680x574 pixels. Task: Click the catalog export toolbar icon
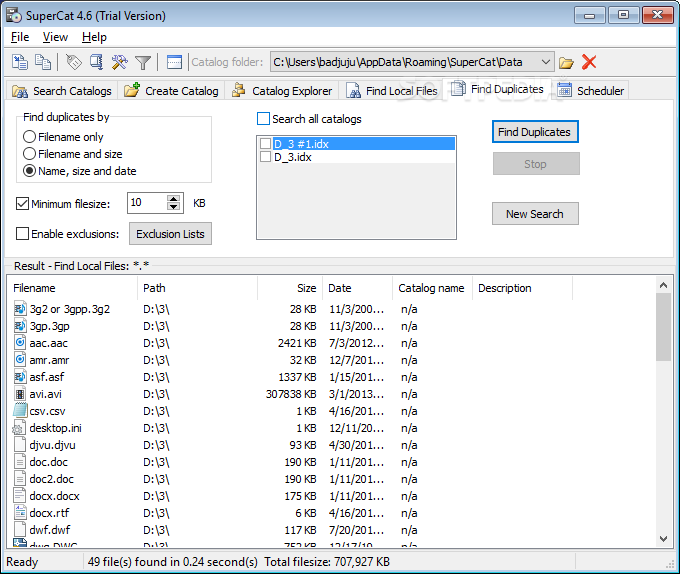96,62
